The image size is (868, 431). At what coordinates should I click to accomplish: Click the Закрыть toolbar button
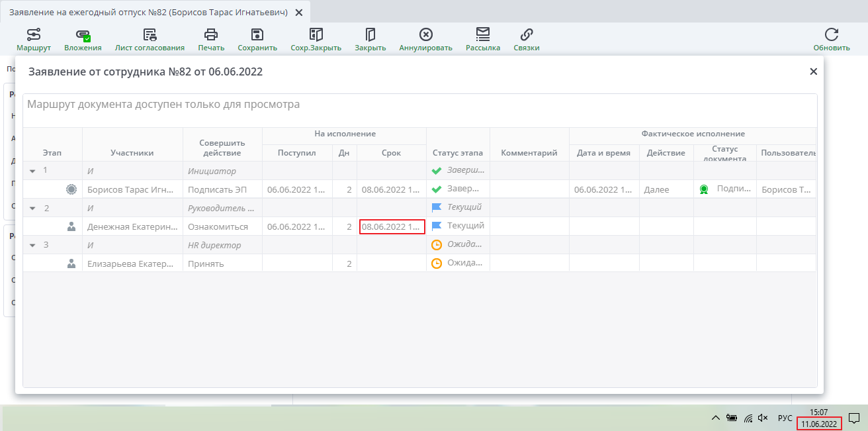tap(370, 39)
